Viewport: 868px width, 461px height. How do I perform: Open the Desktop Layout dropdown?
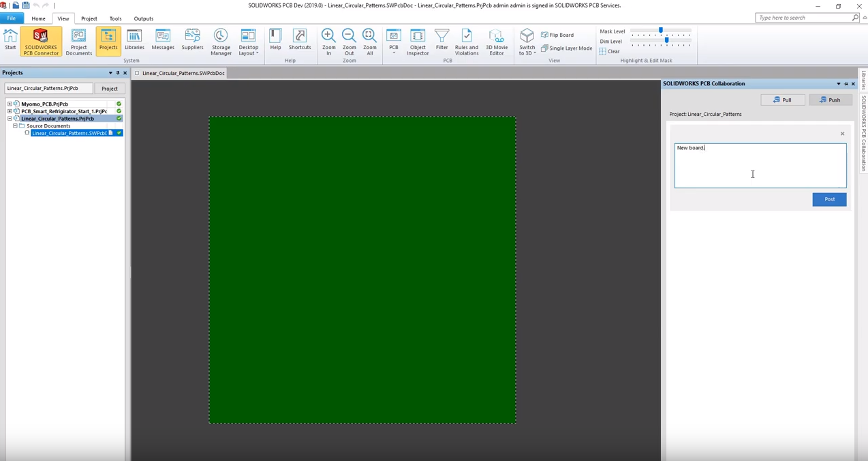(x=248, y=42)
